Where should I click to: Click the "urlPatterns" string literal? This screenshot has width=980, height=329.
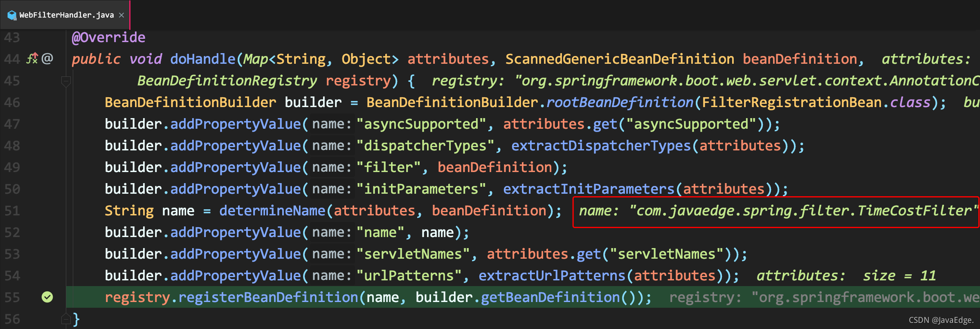(x=409, y=276)
